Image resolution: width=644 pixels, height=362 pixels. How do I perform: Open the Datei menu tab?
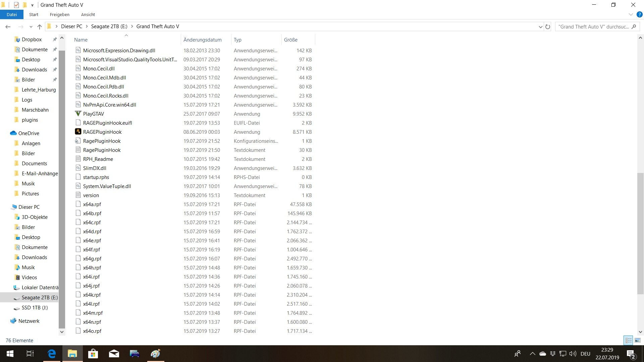(11, 14)
